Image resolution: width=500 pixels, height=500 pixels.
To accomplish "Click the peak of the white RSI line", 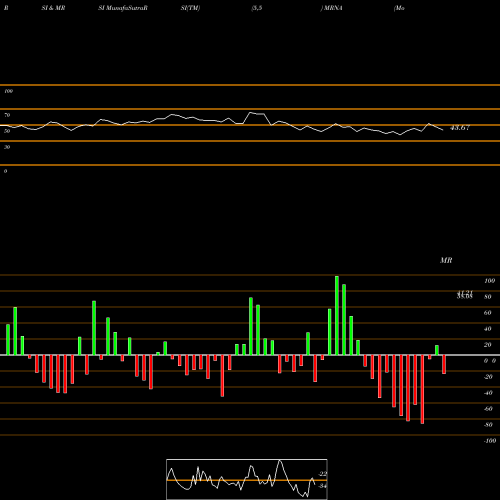I will tap(251, 113).
